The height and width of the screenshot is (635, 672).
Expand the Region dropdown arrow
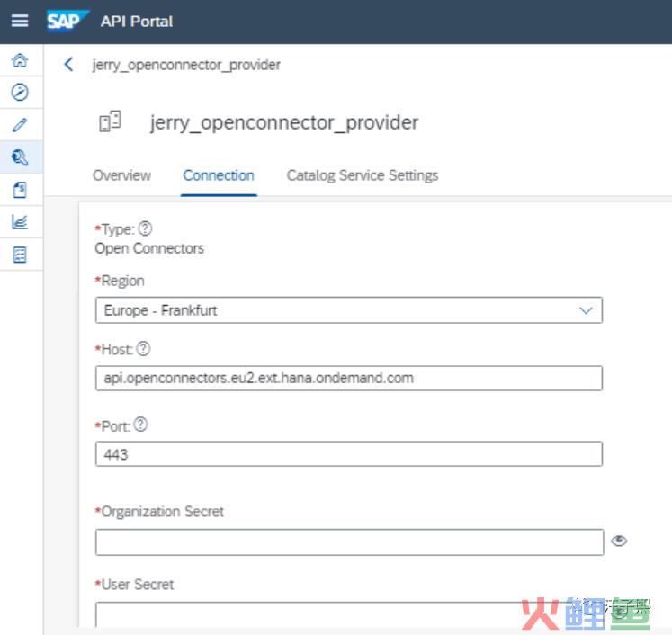(586, 310)
